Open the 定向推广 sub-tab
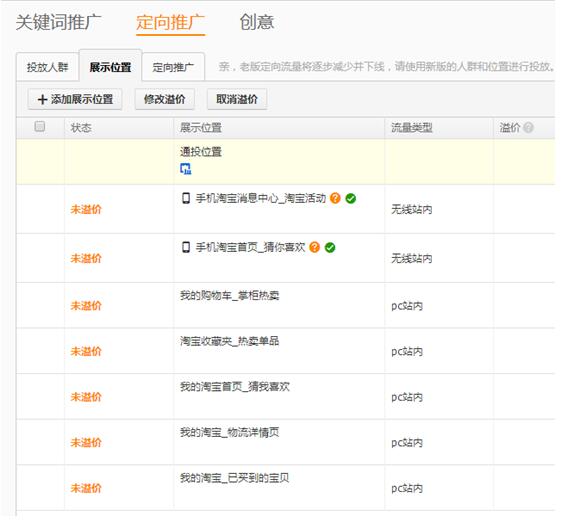 point(173,67)
